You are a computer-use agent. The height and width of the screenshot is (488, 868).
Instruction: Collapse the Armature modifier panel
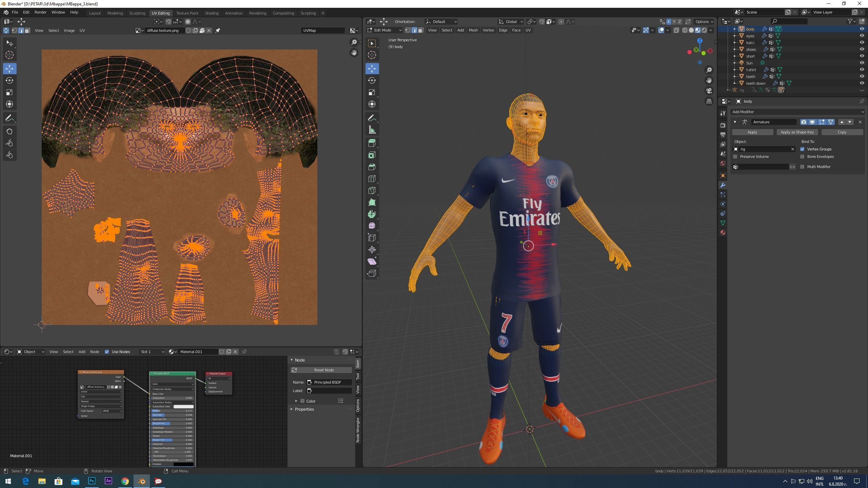[735, 122]
